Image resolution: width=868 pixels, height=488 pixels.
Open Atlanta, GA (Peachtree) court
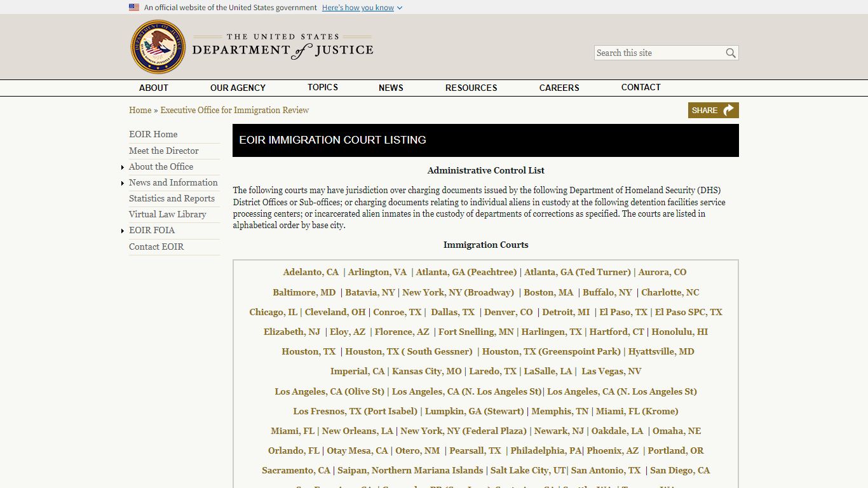tap(466, 272)
